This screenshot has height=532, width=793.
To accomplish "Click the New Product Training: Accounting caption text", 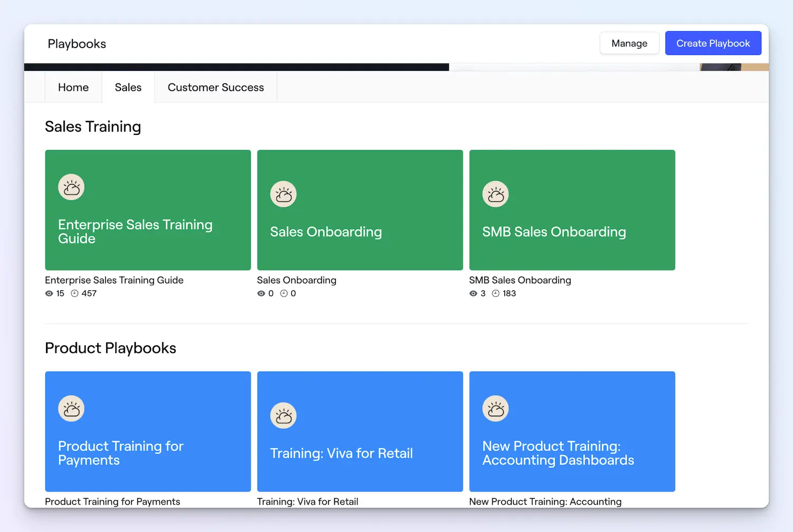I will (x=546, y=502).
